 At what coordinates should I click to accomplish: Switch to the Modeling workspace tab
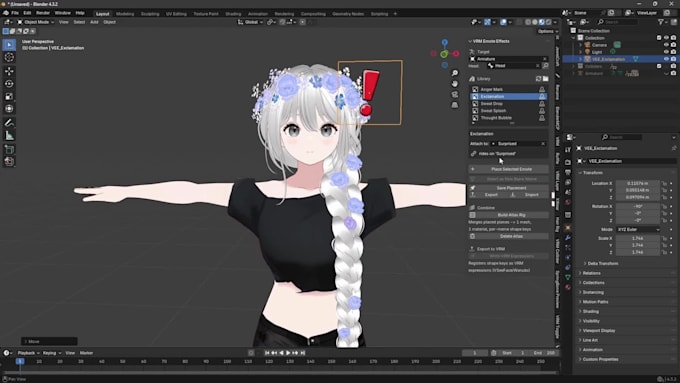(x=125, y=14)
